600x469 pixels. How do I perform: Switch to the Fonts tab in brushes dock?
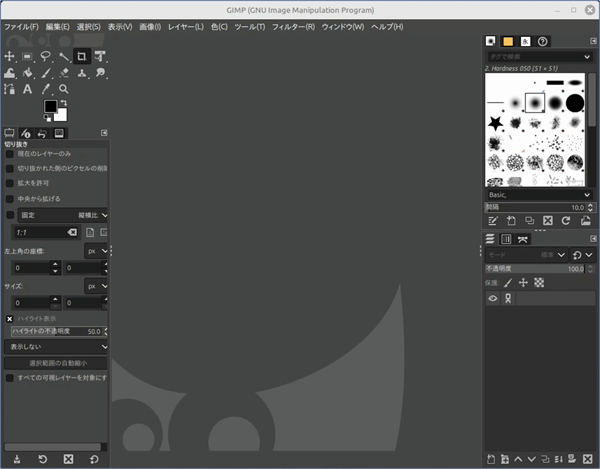click(525, 41)
